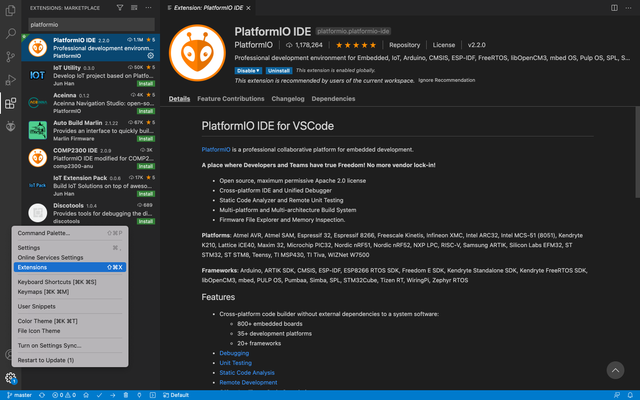Open errors and warnings count in status bar
This screenshot has height=400, width=640.
click(x=64, y=395)
